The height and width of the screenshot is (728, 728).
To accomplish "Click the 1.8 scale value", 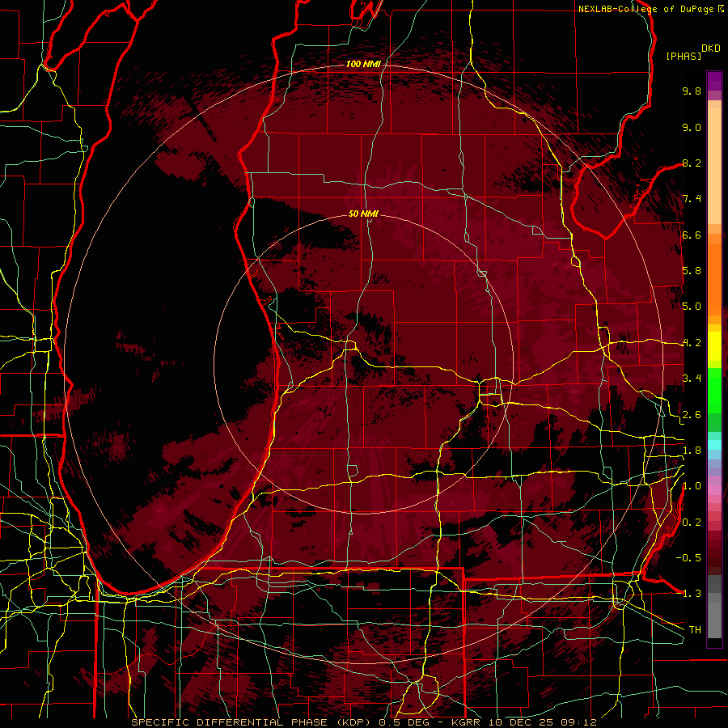I will [692, 451].
